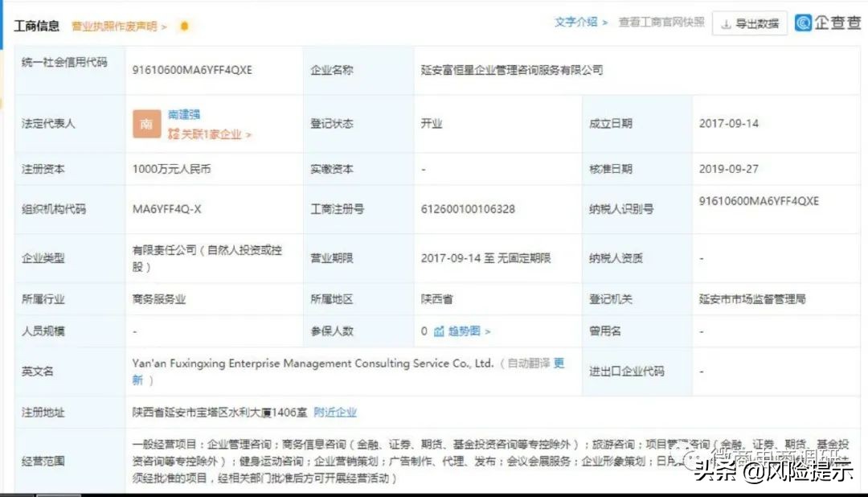Click the orange 南 avatar of 南建强
868x497 pixels.
[147, 123]
